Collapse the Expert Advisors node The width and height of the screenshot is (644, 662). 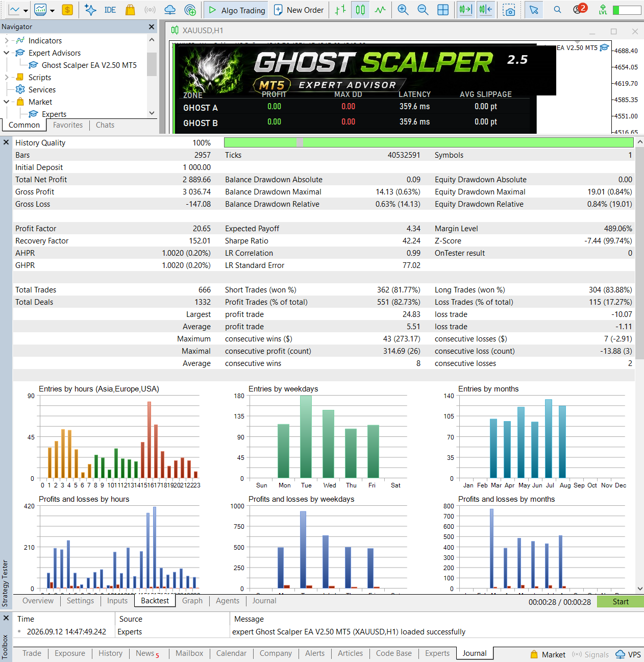pos(6,53)
